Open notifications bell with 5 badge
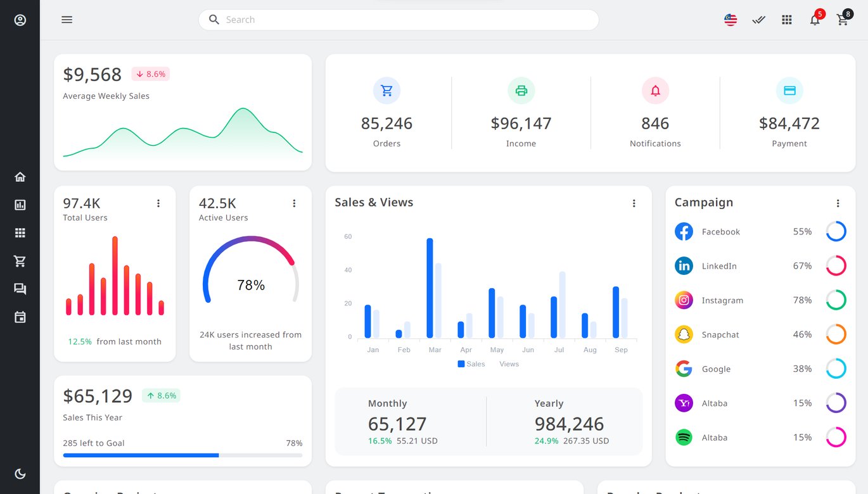Screen dimensions: 868x494 pos(815,19)
